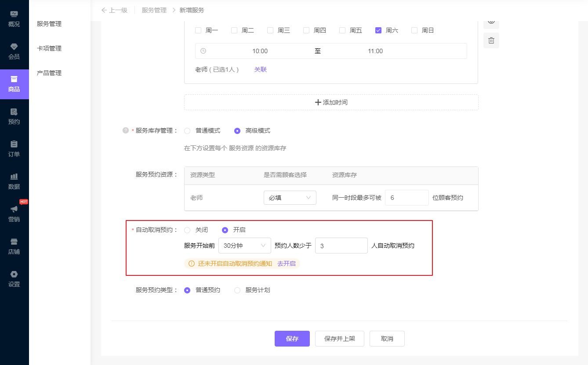The width and height of the screenshot is (588, 365).
Task: Click the 保存并上架 button
Action: (340, 339)
